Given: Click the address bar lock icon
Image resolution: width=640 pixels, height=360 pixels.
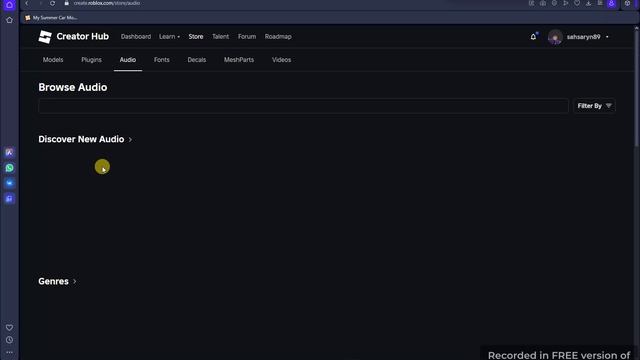Looking at the screenshot, I should point(67,3).
